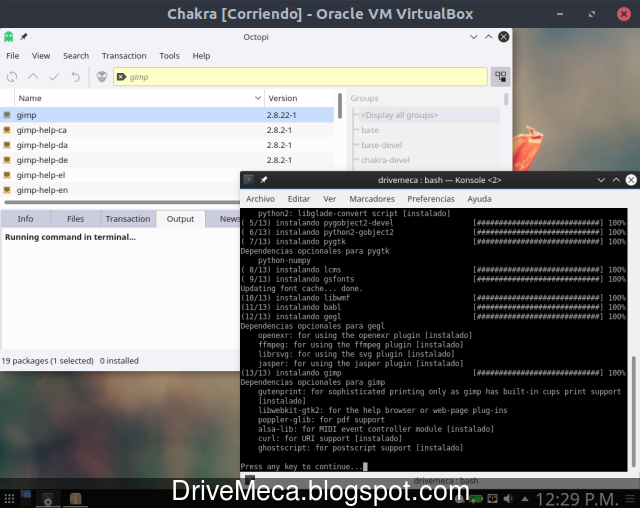Click the Konsole terminal icon in title bar
This screenshot has width=640, height=508.
point(249,180)
